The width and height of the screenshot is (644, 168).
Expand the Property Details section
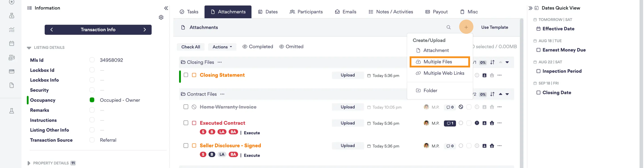coord(29,163)
